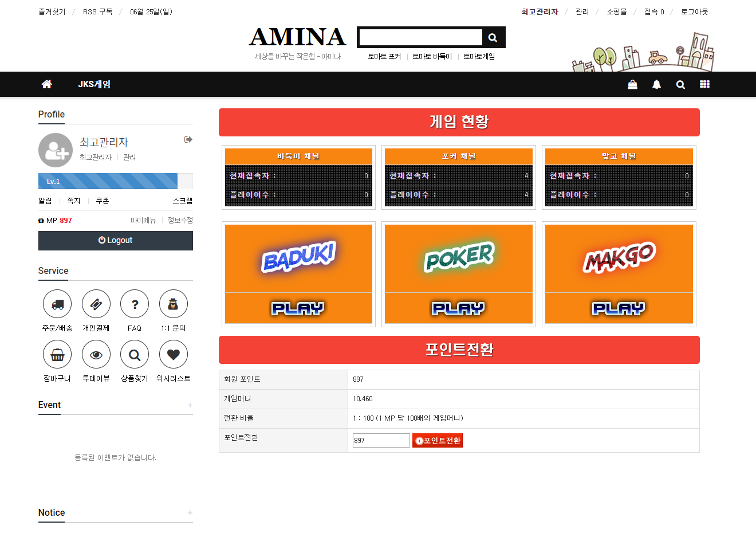Image resolution: width=756 pixels, height=537 pixels.
Task: Open the shopping bag icon in navbar
Action: click(x=632, y=84)
